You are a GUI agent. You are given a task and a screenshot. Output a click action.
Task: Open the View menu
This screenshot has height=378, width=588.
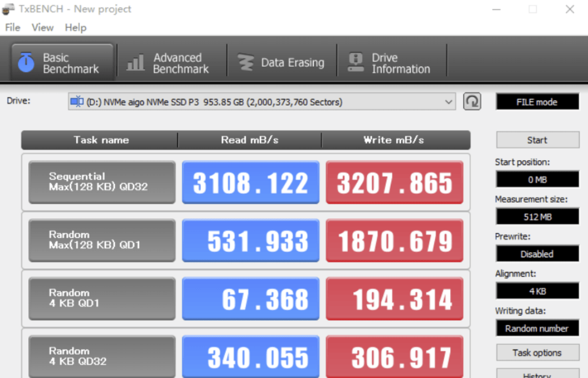point(42,27)
